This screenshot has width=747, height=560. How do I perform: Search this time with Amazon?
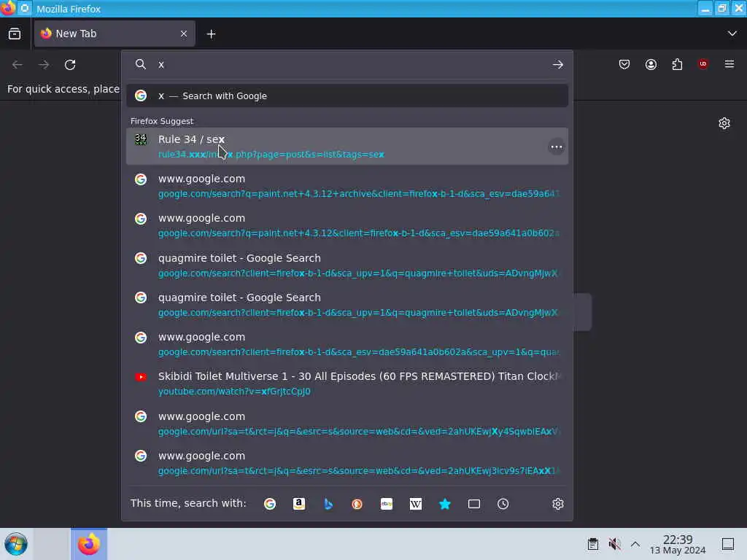point(298,504)
